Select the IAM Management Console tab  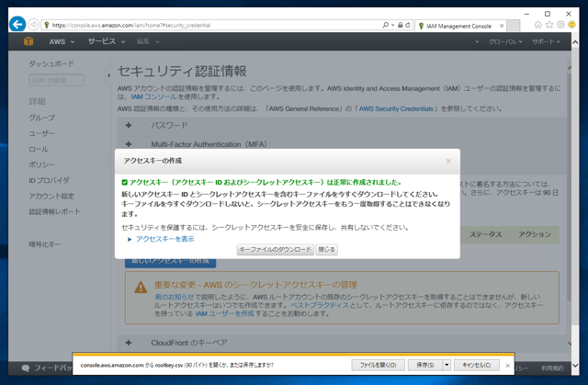[x=458, y=26]
